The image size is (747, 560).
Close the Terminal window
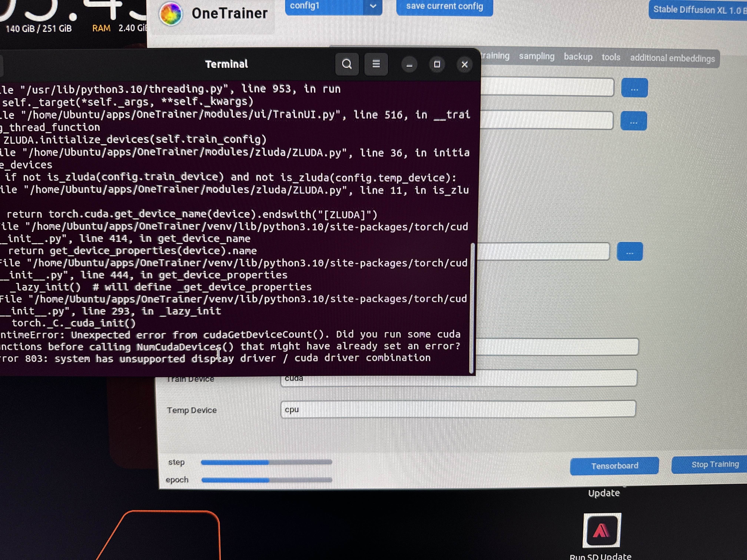pos(464,64)
